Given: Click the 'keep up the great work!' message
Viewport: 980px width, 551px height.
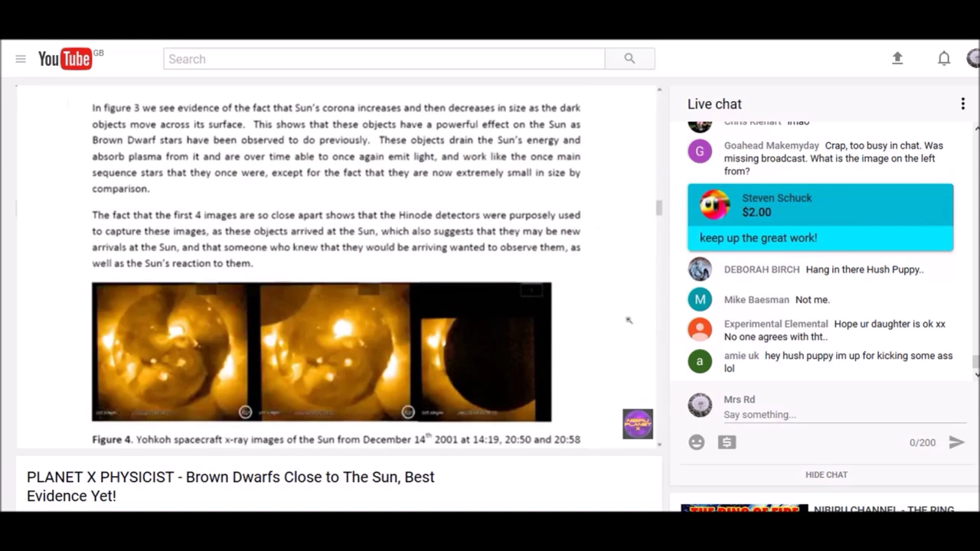Looking at the screenshot, I should (758, 238).
